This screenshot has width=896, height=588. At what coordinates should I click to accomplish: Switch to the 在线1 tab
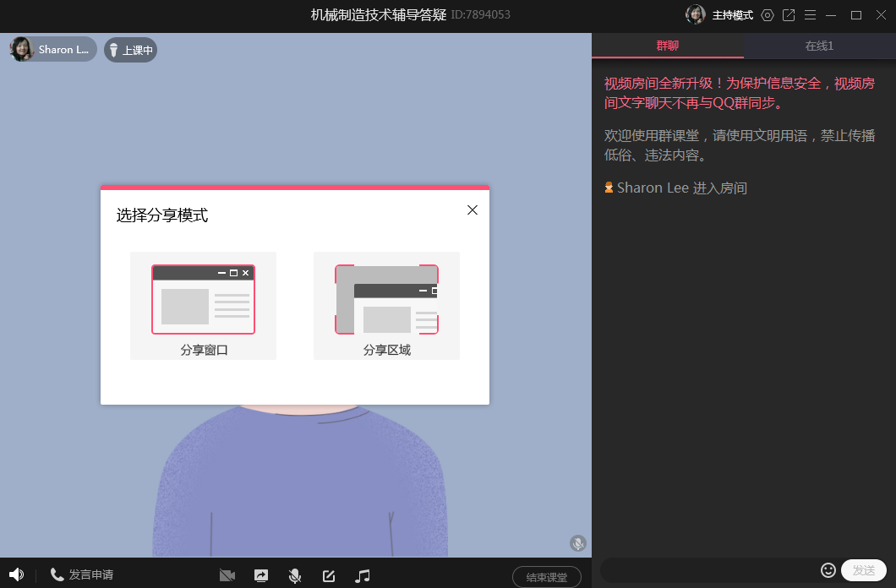click(x=819, y=46)
